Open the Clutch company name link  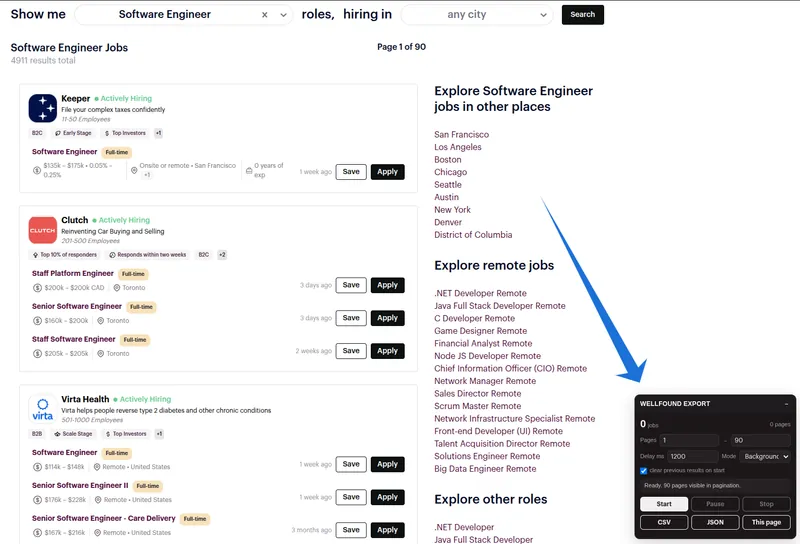74,220
